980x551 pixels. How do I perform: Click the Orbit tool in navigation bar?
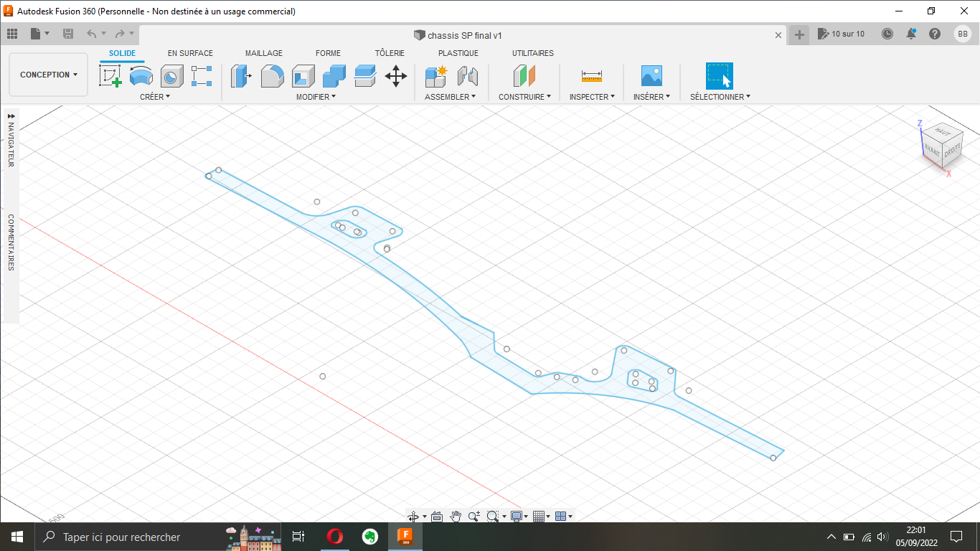[413, 516]
